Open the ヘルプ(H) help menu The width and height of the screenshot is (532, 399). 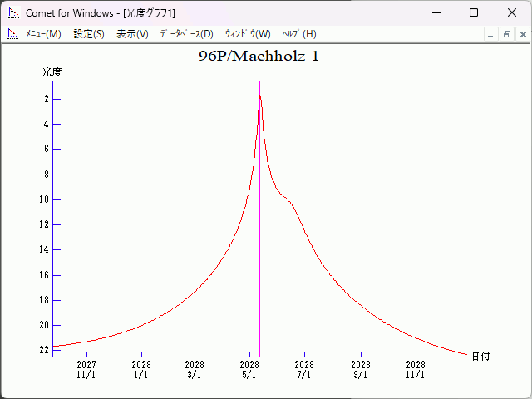[299, 34]
